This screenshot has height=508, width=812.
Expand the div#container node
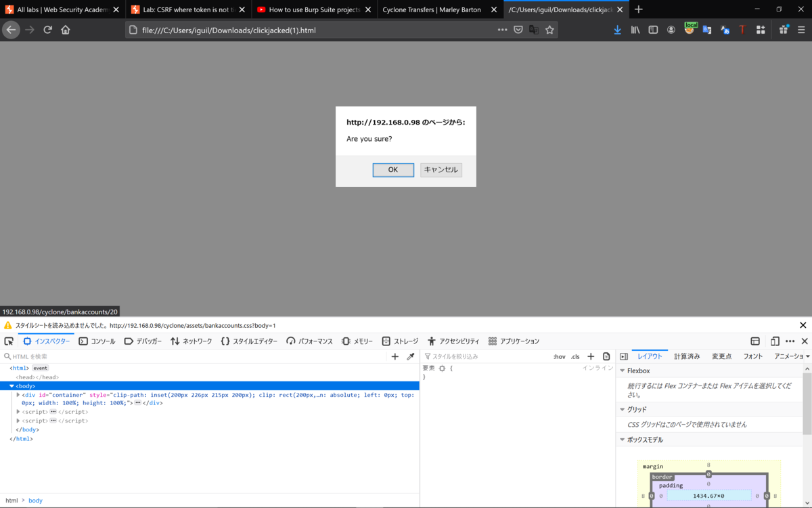18,394
